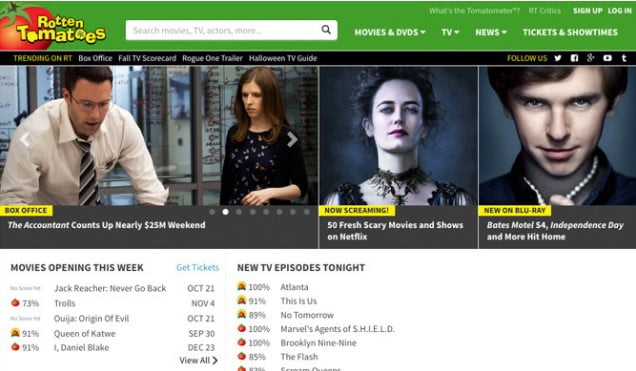The width and height of the screenshot is (636, 371).
Task: Open Fall TV Scorecard trending link
Action: [x=147, y=58]
